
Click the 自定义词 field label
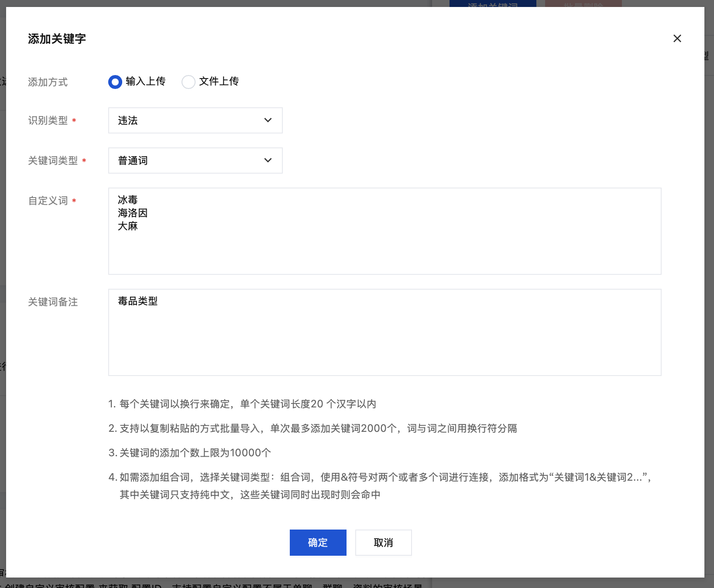(48, 201)
